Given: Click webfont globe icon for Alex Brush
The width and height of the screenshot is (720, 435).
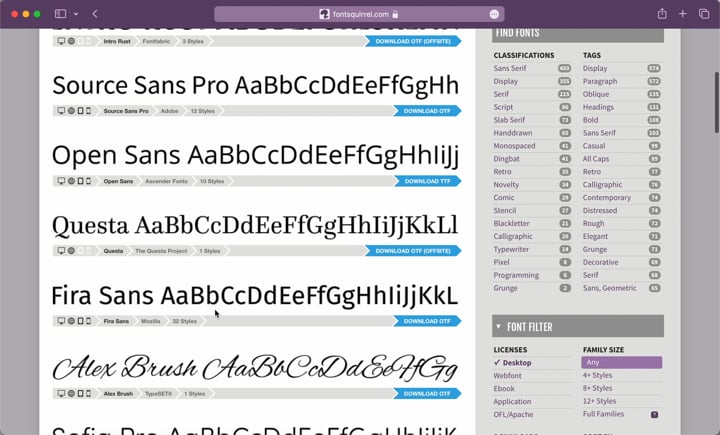Looking at the screenshot, I should pyautogui.click(x=71, y=393).
